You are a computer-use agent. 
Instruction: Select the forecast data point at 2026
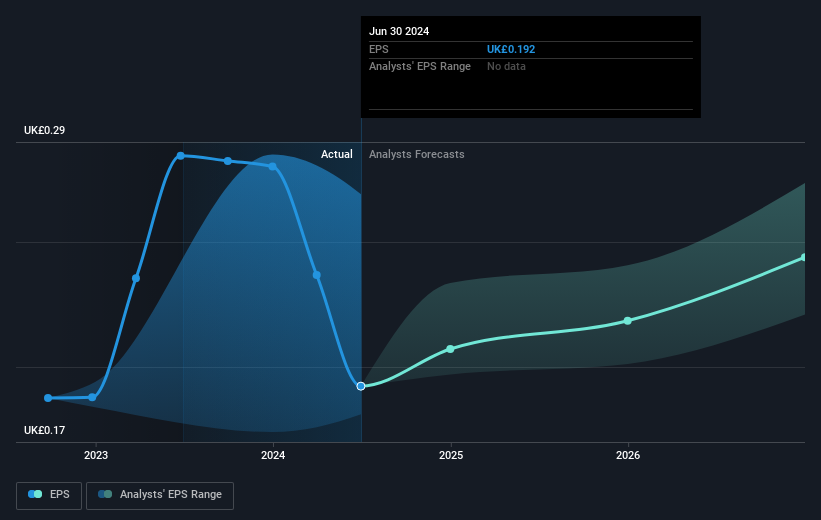[x=628, y=320]
